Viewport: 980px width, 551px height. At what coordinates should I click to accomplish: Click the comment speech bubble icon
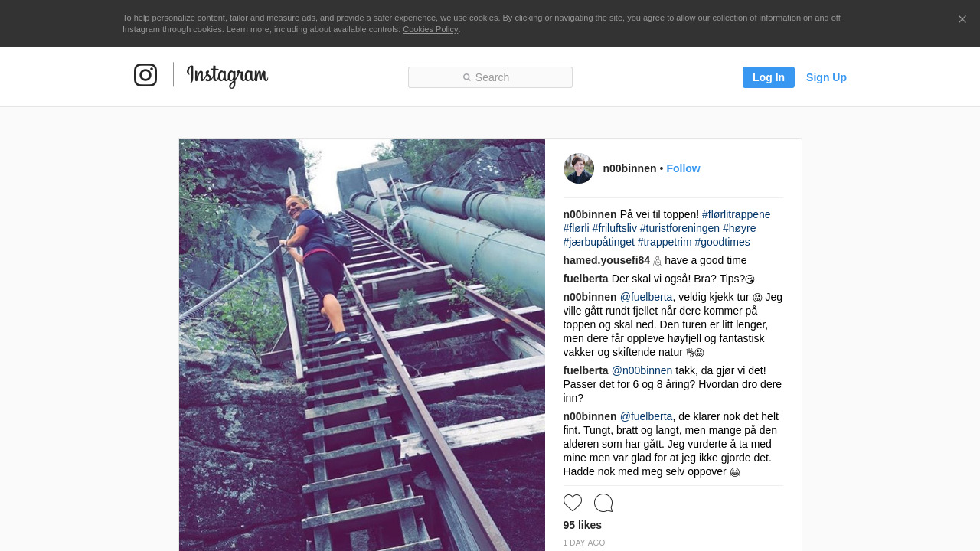[603, 503]
